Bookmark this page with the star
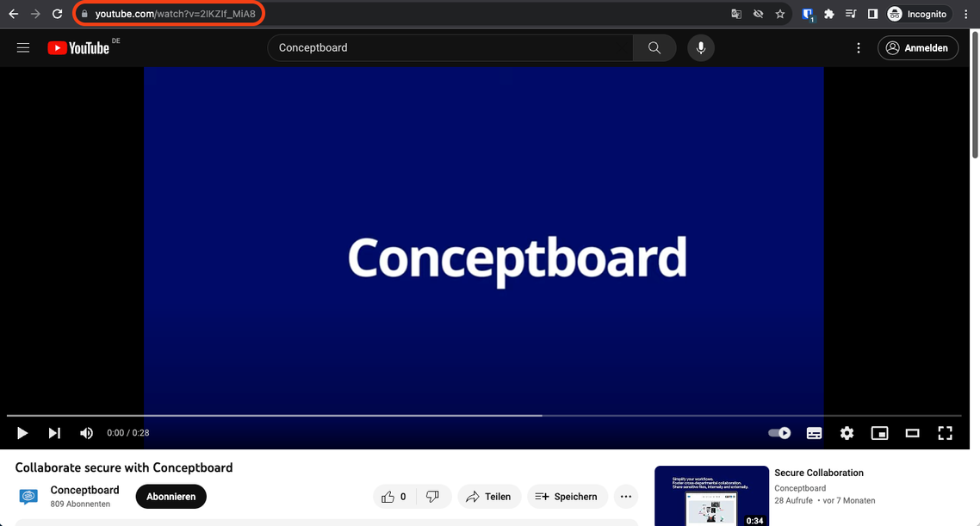The width and height of the screenshot is (980, 526). click(x=780, y=14)
